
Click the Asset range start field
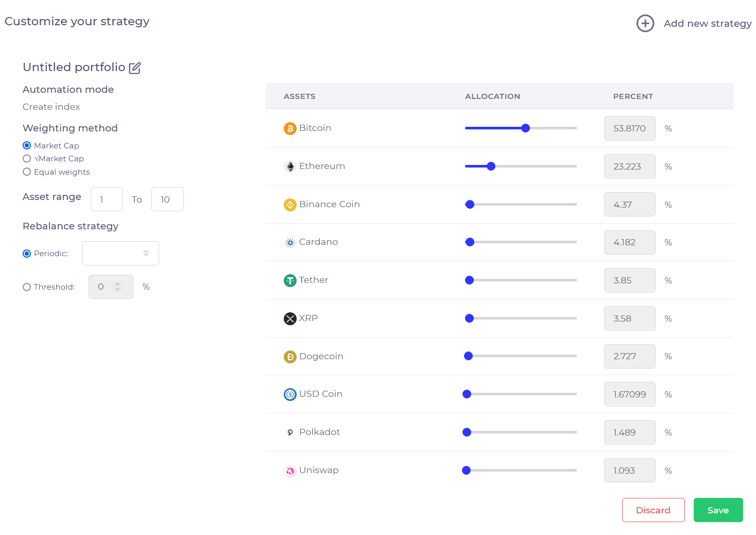click(x=107, y=199)
